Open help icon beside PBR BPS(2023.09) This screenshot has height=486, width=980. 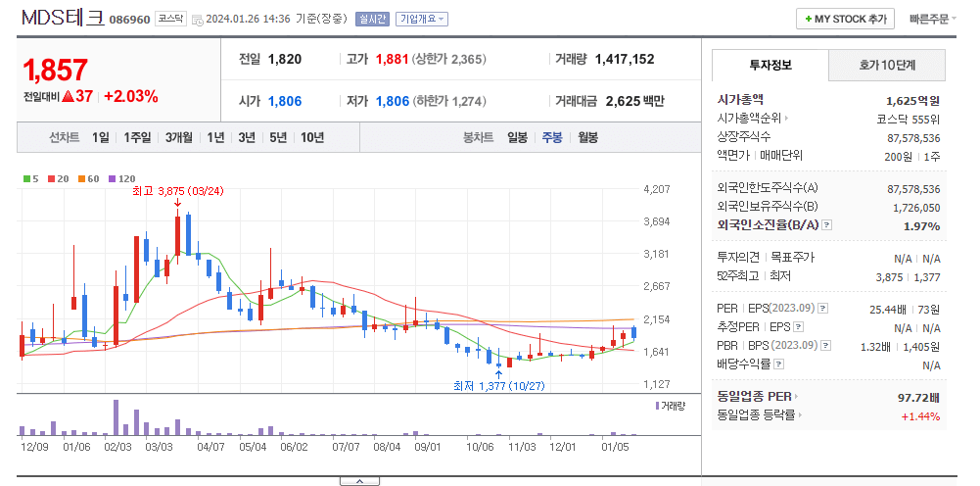[x=826, y=345]
